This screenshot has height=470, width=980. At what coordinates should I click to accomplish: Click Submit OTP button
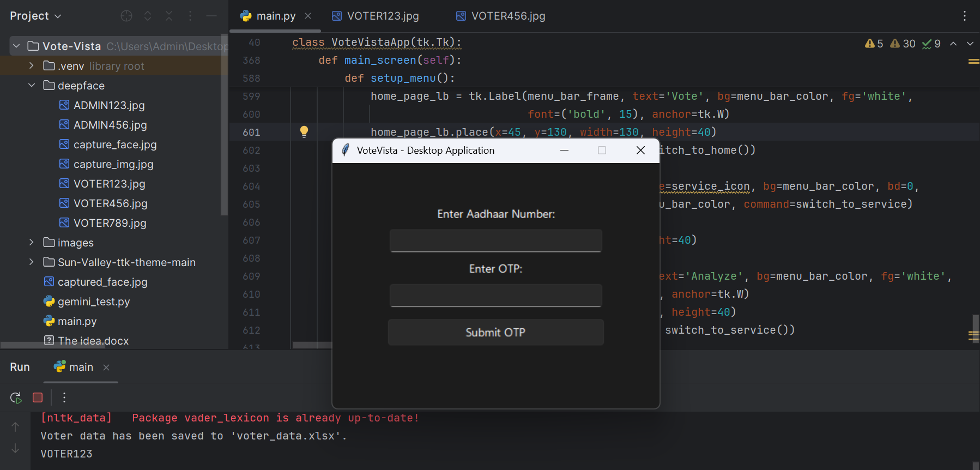[x=495, y=332]
